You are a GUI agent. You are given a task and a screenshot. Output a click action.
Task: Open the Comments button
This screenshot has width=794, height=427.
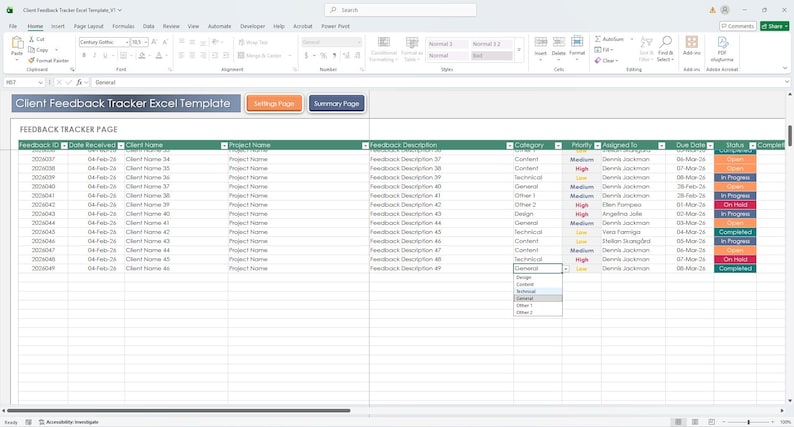click(x=738, y=26)
